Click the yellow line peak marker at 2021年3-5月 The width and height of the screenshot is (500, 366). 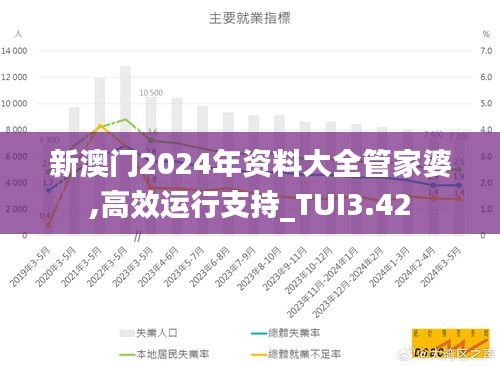pos(99,126)
